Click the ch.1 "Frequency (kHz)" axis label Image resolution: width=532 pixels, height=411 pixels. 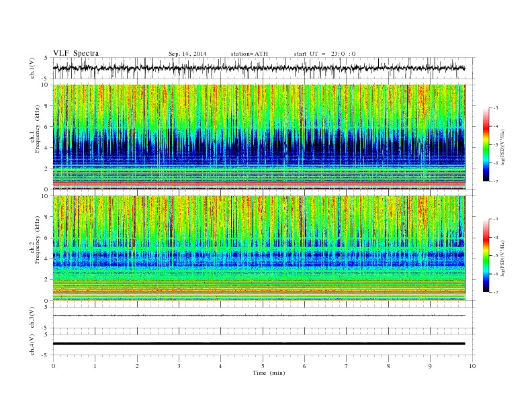click(38, 129)
